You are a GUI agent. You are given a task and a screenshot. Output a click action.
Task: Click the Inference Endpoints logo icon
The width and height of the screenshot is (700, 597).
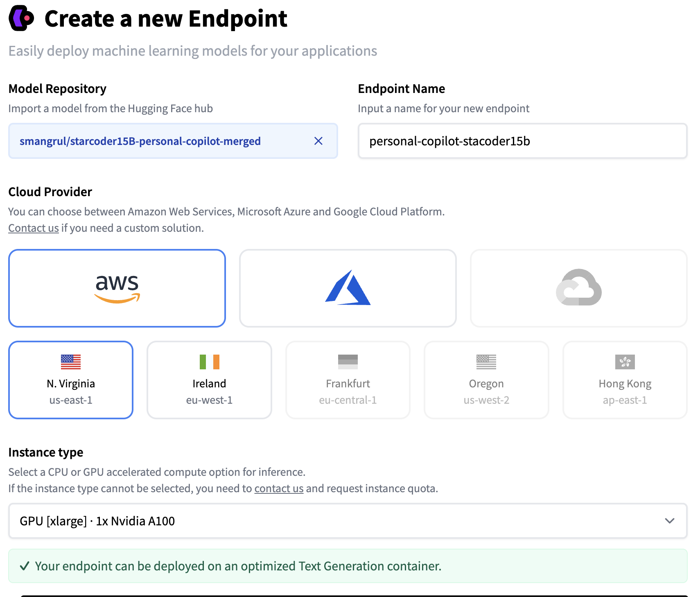21,18
